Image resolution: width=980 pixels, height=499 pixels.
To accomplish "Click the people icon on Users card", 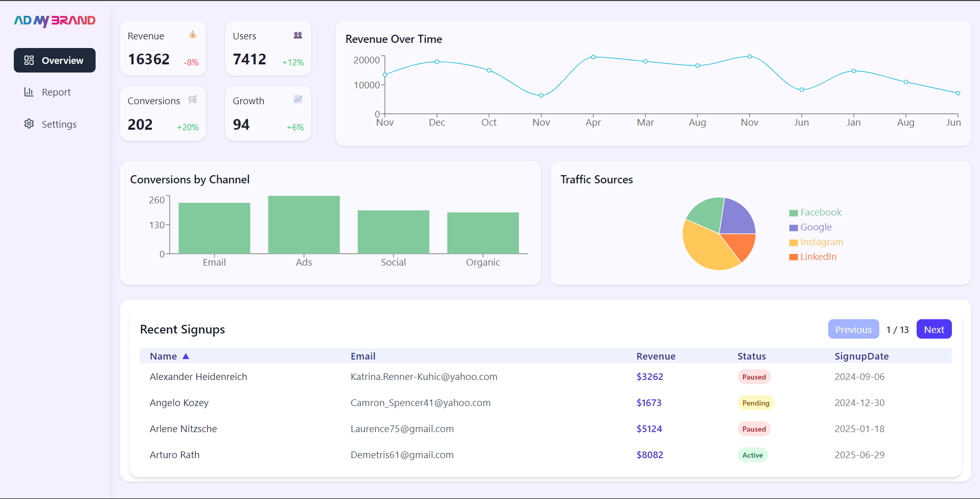I will pos(298,35).
